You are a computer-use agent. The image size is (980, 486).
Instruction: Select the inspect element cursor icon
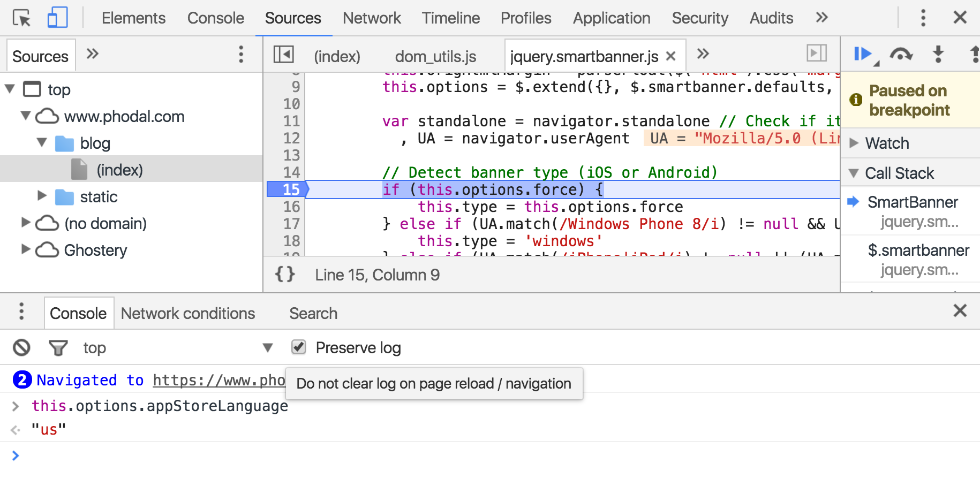[22, 18]
